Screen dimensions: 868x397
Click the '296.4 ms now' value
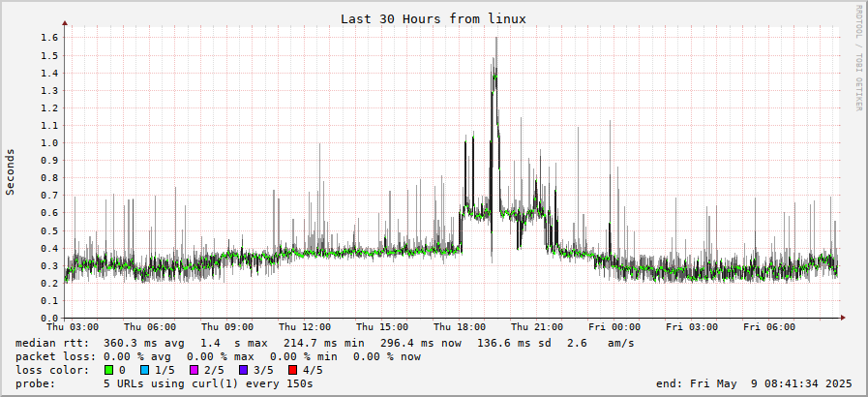pyautogui.click(x=421, y=344)
